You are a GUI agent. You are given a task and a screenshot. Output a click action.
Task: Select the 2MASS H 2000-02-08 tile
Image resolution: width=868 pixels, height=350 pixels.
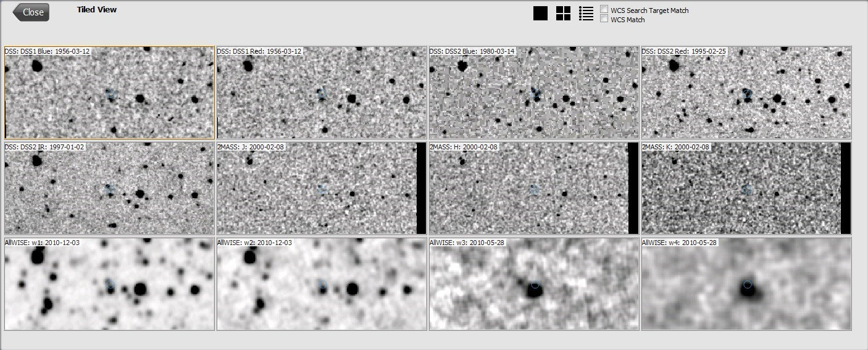tap(534, 188)
